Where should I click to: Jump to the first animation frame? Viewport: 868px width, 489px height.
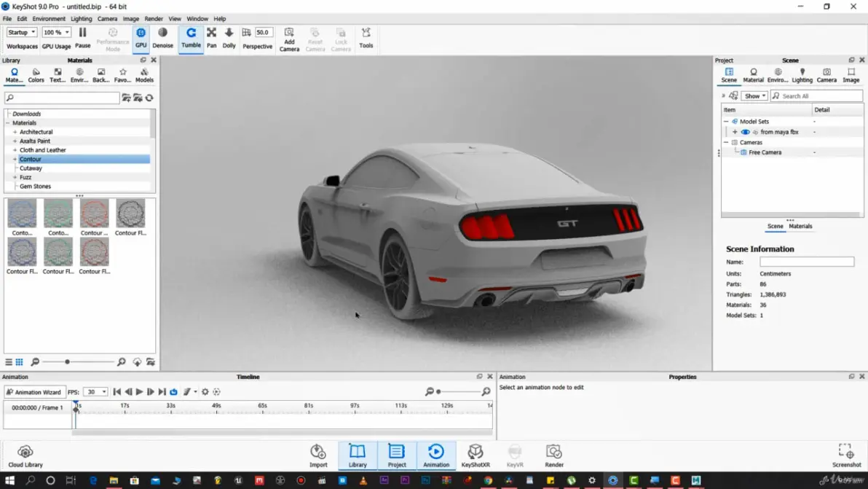(117, 391)
